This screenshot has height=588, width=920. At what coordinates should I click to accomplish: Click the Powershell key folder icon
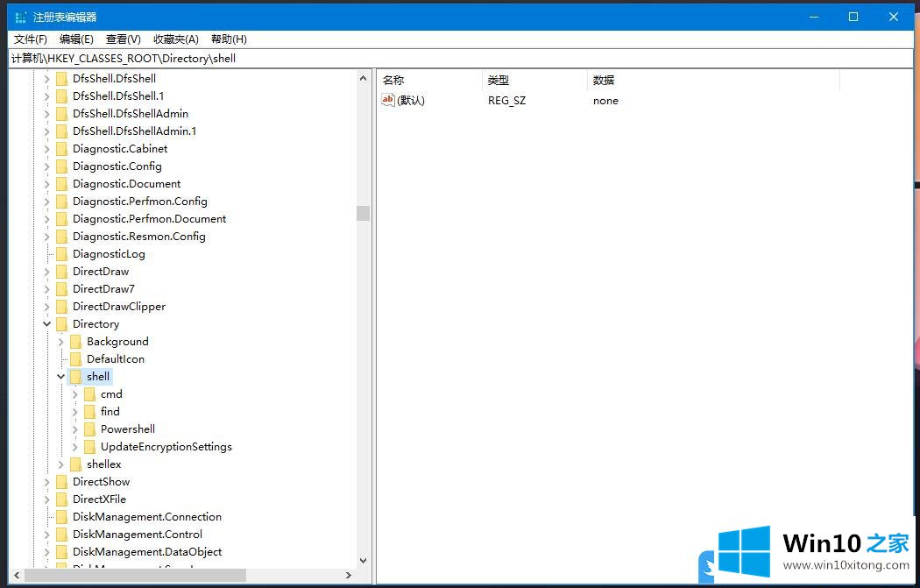[x=89, y=429]
